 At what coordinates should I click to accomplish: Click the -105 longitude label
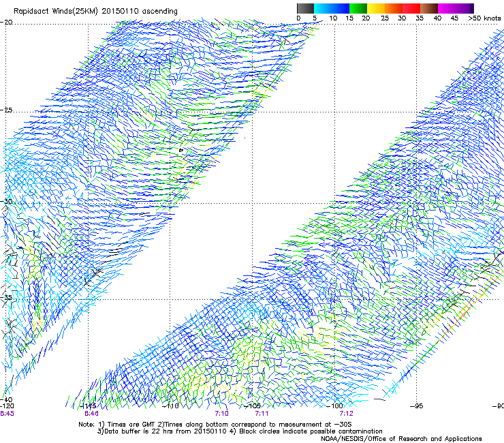pyautogui.click(x=253, y=406)
